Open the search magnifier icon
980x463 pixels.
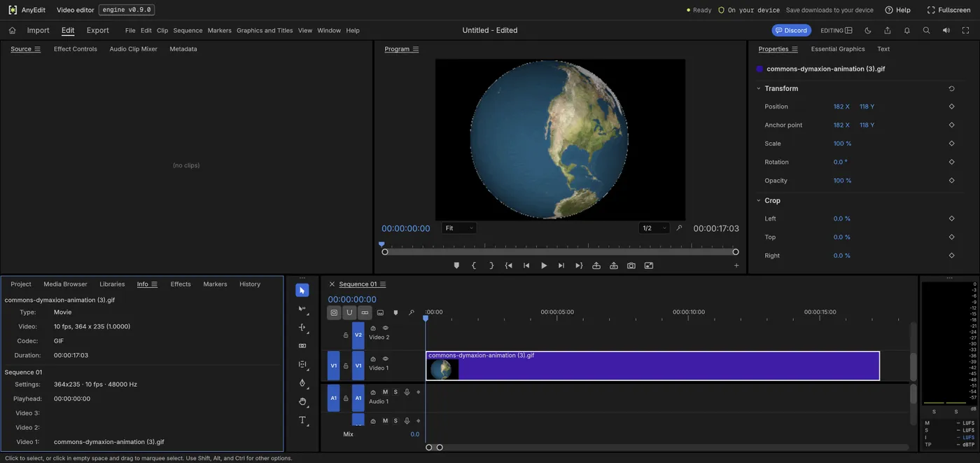[927, 30]
